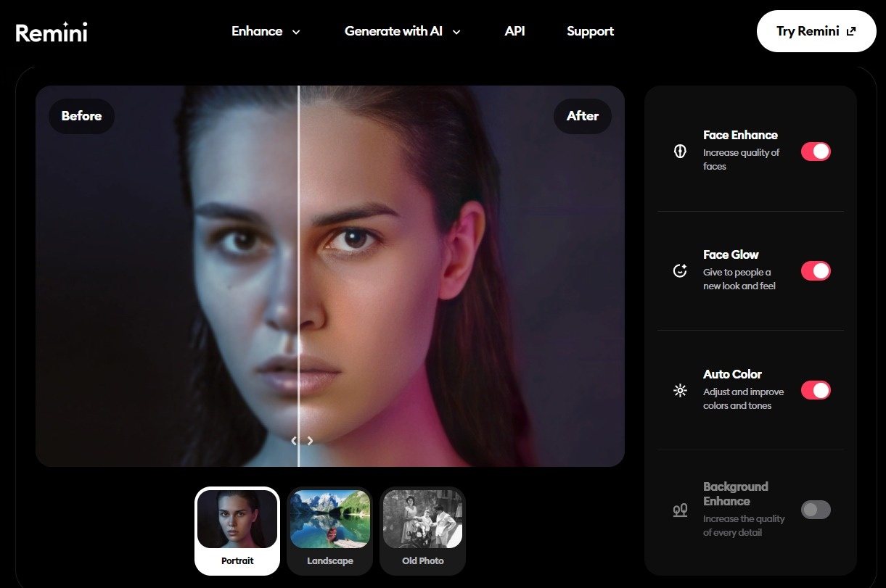The height and width of the screenshot is (588, 886).
Task: Toggle Auto Color off
Action: tap(816, 390)
